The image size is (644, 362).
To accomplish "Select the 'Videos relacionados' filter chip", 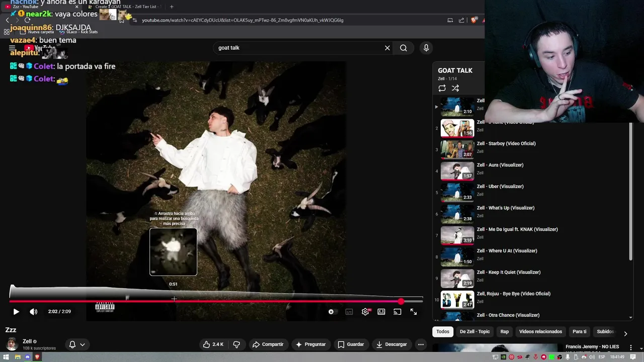I will coord(540,332).
